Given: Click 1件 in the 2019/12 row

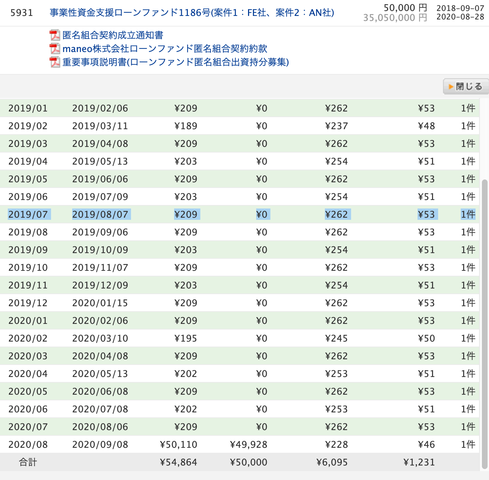Looking at the screenshot, I should pos(468,303).
